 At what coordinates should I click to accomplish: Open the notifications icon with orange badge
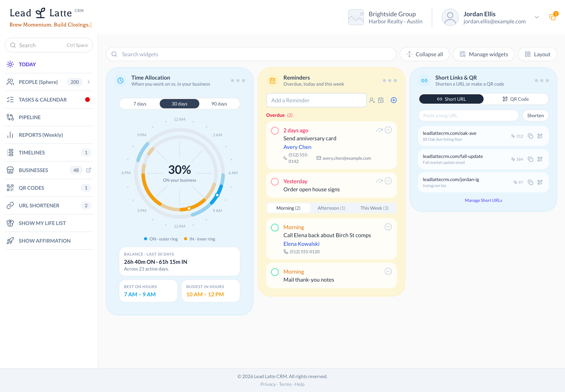(x=553, y=16)
